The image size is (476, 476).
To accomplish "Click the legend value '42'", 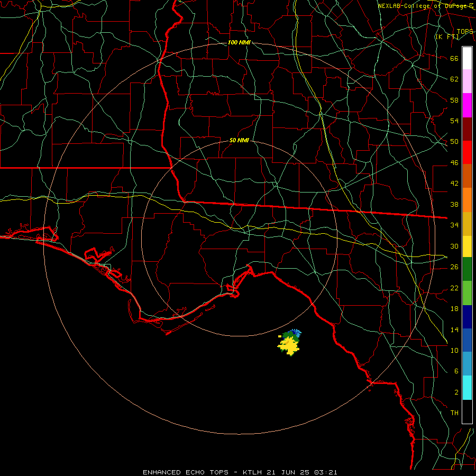I will (x=454, y=183).
